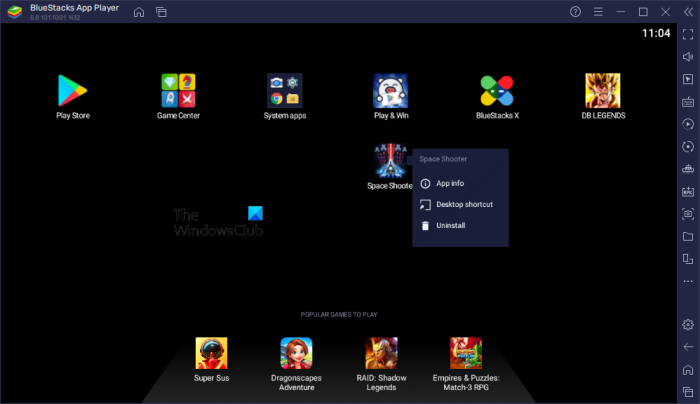The height and width of the screenshot is (404, 700).
Task: Click the BlueStacks logo in title bar
Action: tap(15, 12)
